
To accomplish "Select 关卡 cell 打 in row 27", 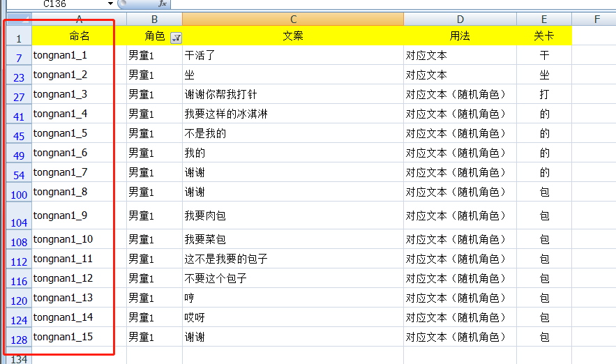I will [x=544, y=94].
